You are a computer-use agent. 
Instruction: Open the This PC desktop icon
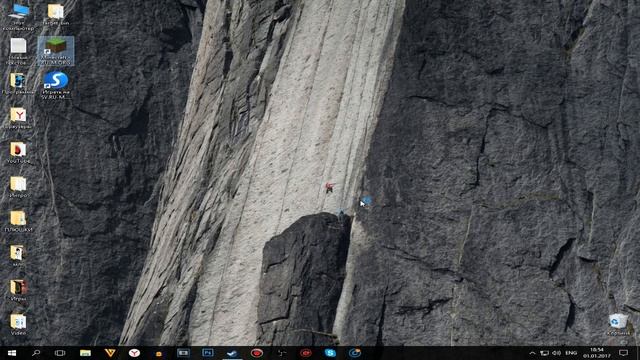click(18, 16)
